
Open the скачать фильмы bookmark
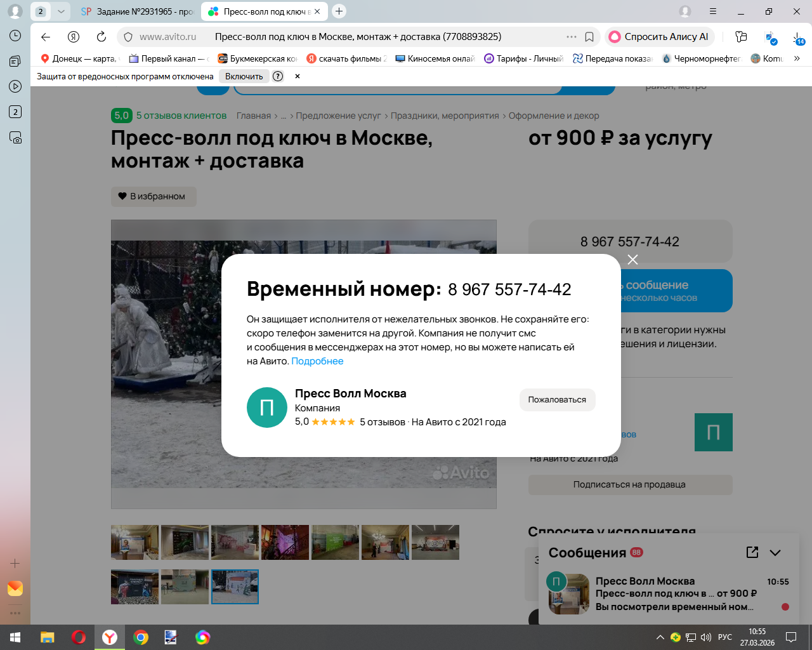pos(346,58)
